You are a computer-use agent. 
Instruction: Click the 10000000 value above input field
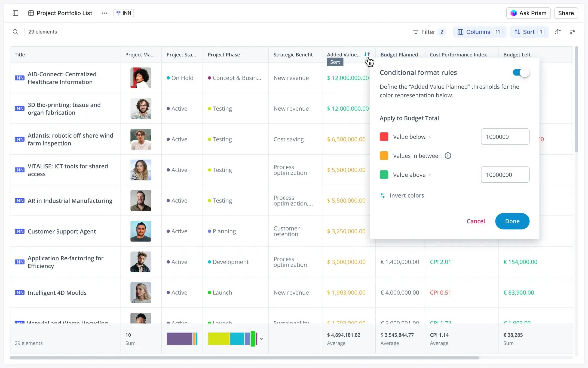point(505,175)
